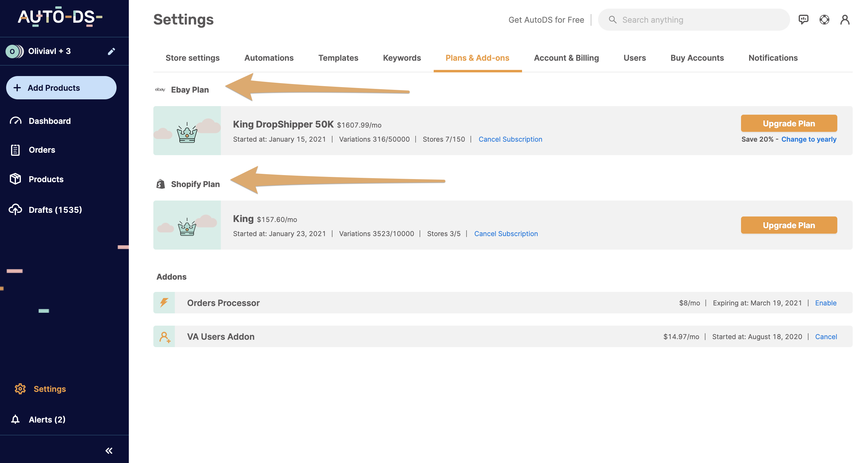Click the Alerts bell icon
The image size is (868, 463).
(x=16, y=419)
